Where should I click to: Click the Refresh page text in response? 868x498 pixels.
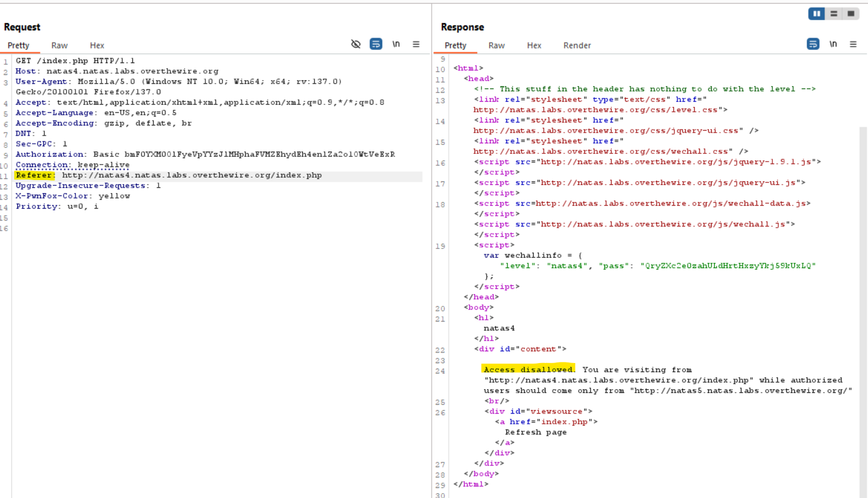point(536,432)
